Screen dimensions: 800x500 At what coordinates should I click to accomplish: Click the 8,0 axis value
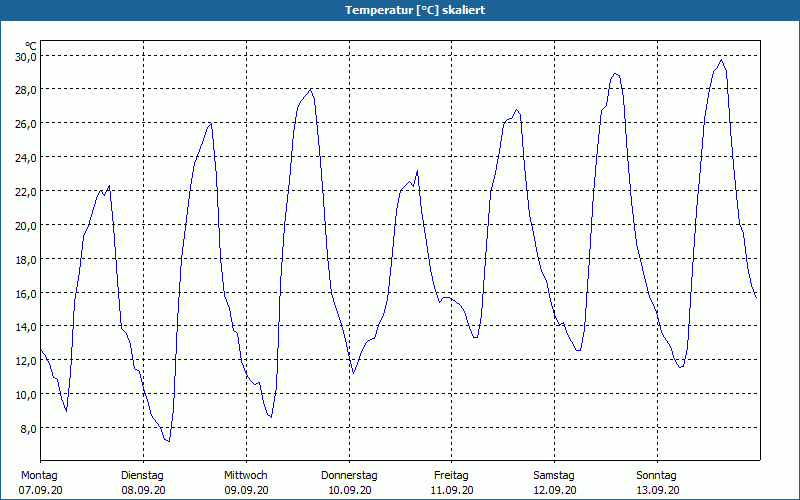click(28, 429)
